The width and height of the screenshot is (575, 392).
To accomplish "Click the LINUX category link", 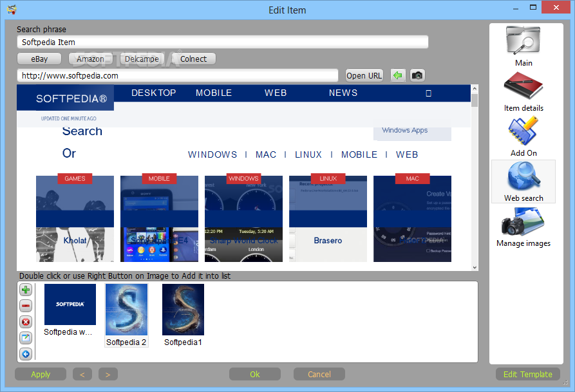I will point(308,154).
